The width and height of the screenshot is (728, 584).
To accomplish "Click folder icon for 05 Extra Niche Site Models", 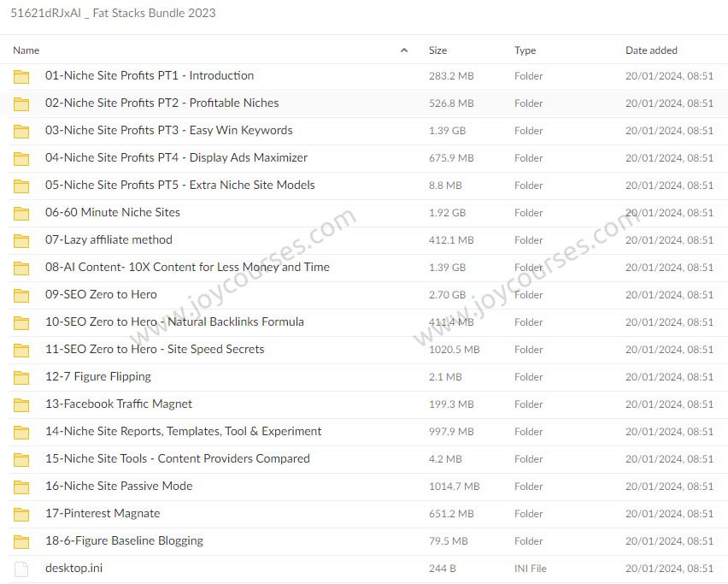I will coord(21,186).
